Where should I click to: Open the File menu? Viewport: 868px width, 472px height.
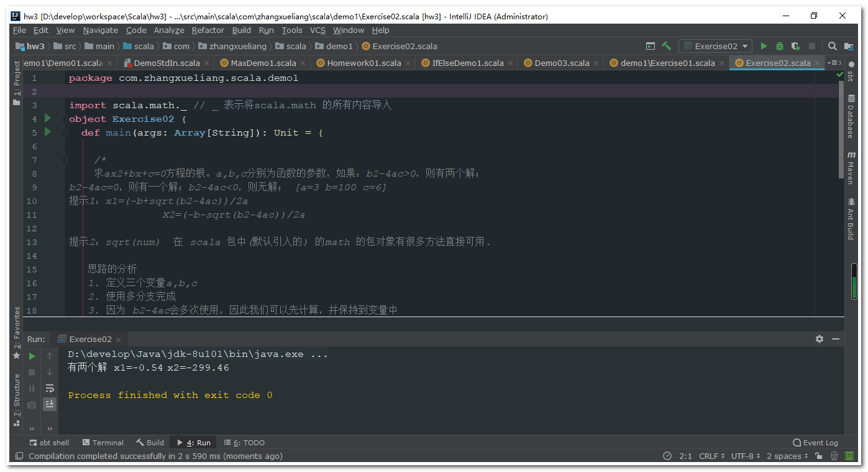point(19,30)
